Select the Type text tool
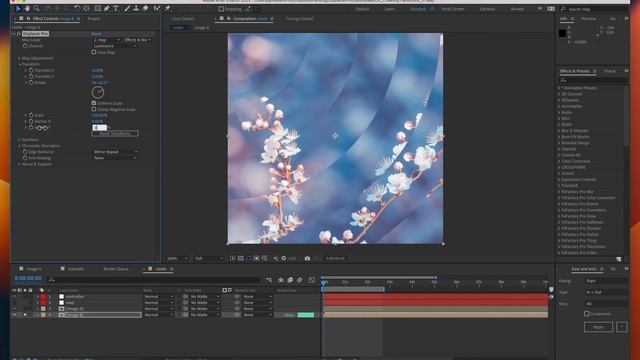 pos(116,9)
